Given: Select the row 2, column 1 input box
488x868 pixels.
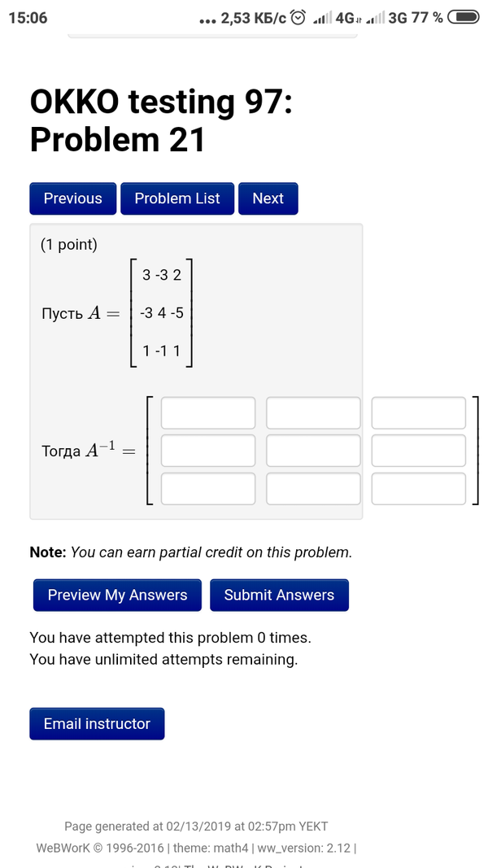Looking at the screenshot, I should 208,451.
